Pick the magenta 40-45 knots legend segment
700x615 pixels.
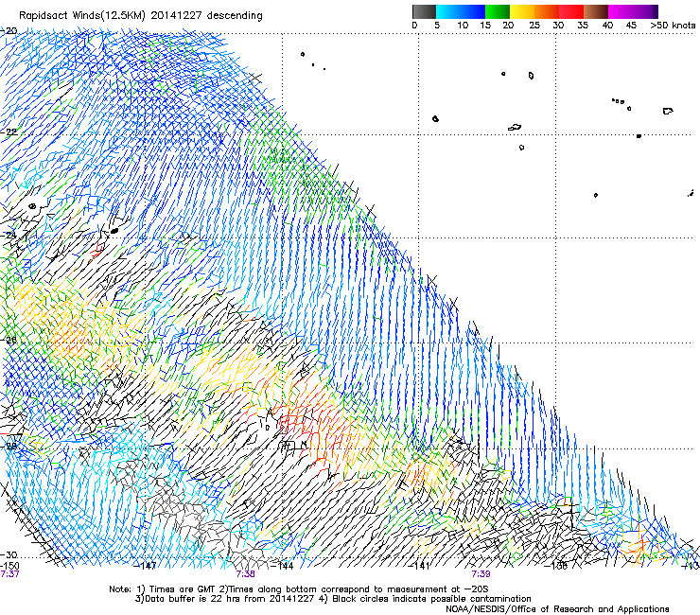point(621,11)
